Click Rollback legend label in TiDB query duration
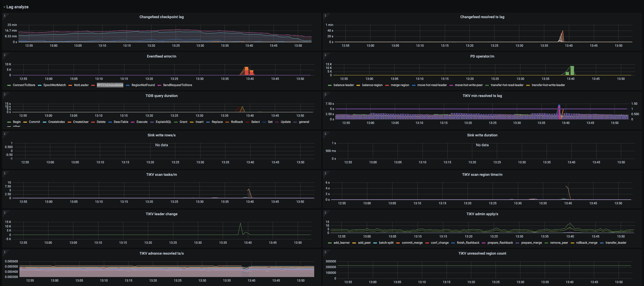The width and height of the screenshot is (644, 286). 237,122
